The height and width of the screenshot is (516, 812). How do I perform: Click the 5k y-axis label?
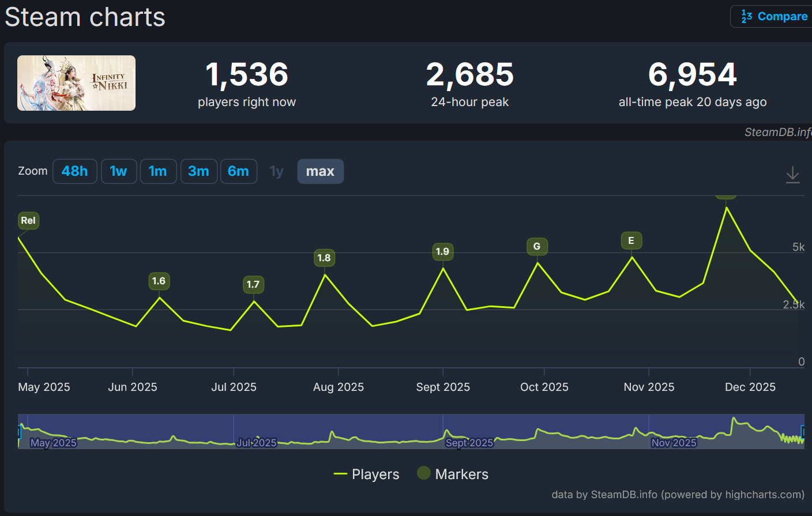point(798,247)
